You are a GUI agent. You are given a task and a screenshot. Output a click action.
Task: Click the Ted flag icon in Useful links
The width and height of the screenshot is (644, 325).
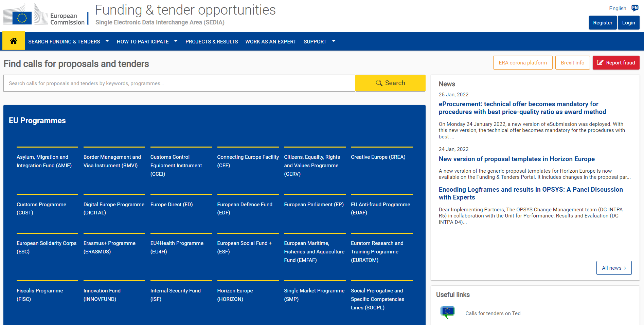click(x=448, y=312)
